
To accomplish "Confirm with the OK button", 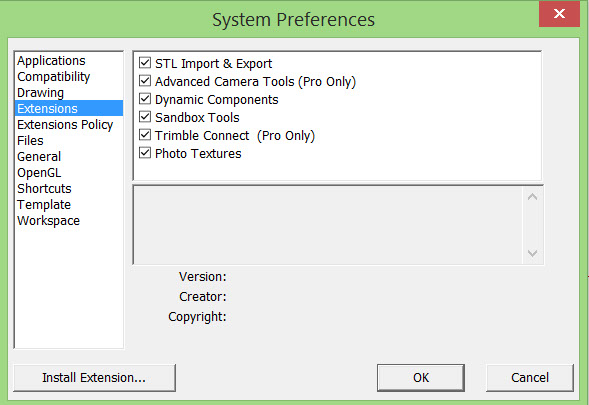I will tap(421, 378).
